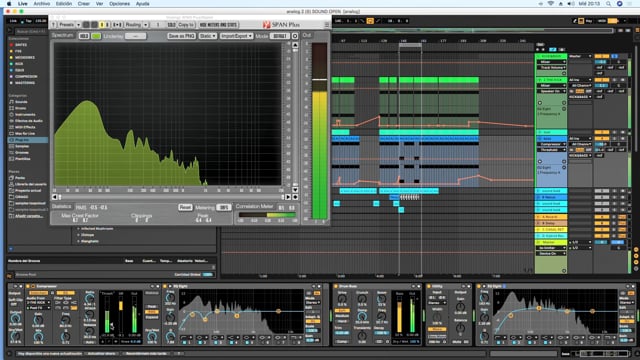Click the SPAN horizontal frequency range slider

pos(171,197)
